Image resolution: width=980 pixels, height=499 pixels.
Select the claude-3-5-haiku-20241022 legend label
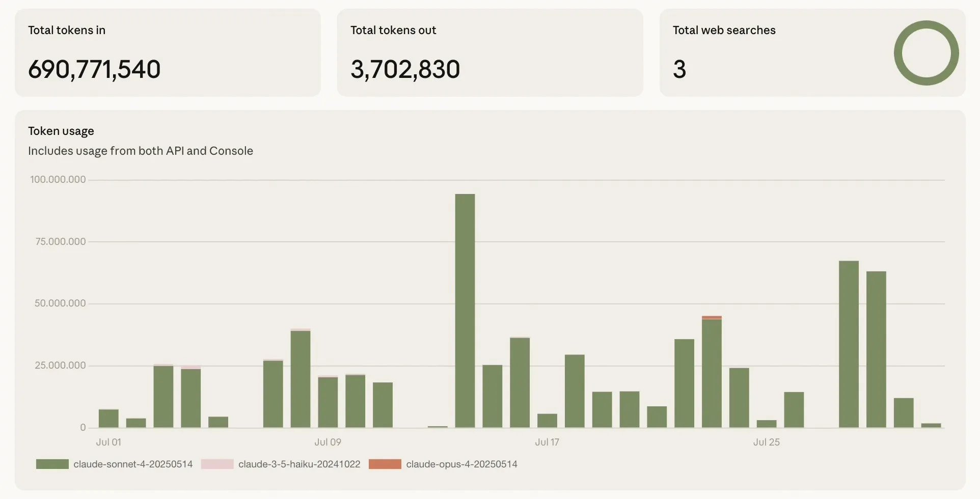(x=299, y=464)
